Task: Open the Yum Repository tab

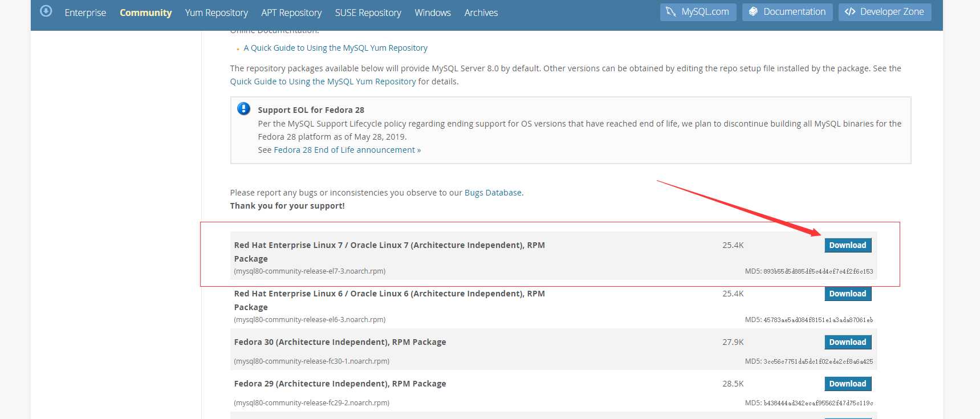Action: pyautogui.click(x=217, y=13)
